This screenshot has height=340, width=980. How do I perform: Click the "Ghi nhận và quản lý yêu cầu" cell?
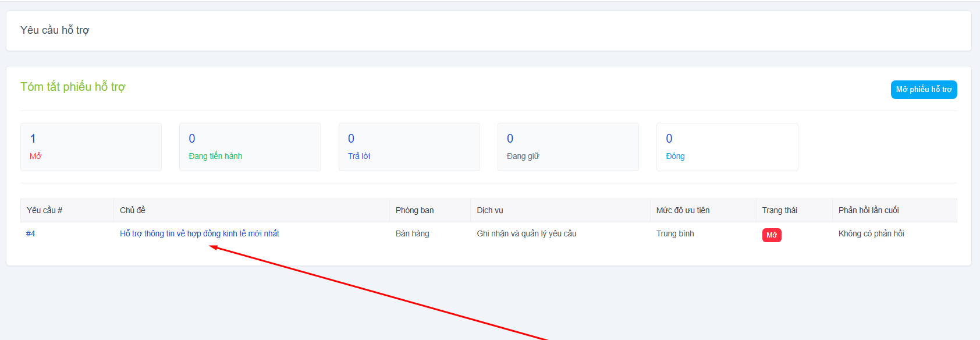pos(526,233)
